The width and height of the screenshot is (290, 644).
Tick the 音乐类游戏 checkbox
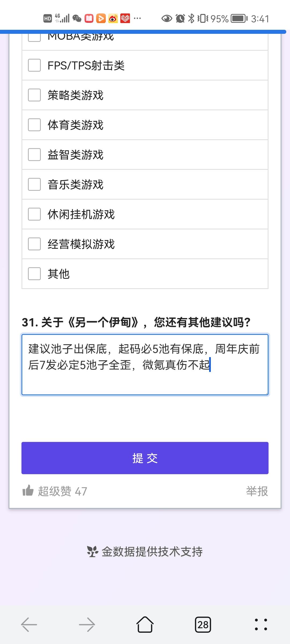pos(34,184)
